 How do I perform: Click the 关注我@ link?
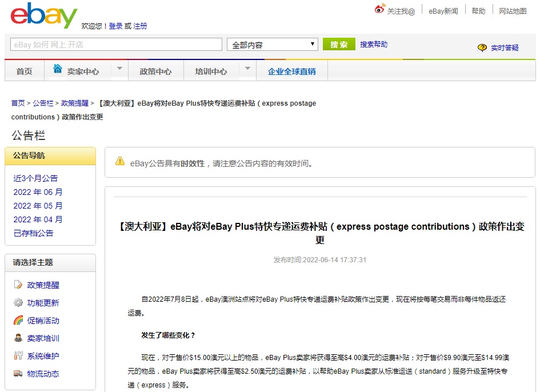click(401, 11)
